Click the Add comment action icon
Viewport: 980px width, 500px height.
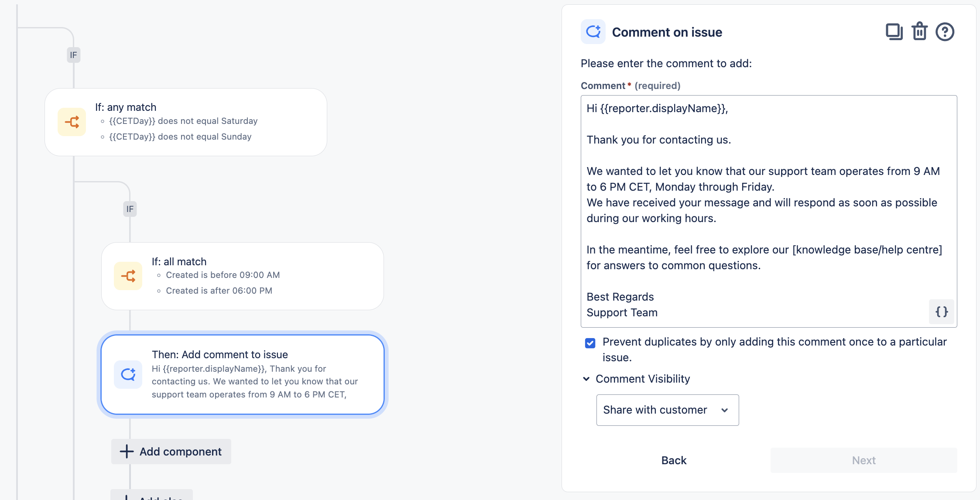128,374
